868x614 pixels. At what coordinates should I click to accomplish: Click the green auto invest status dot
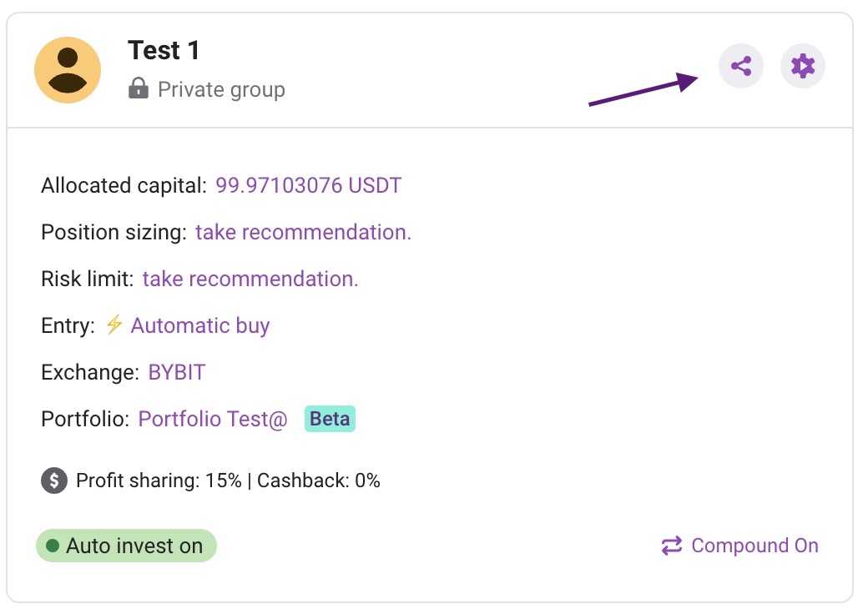53,546
